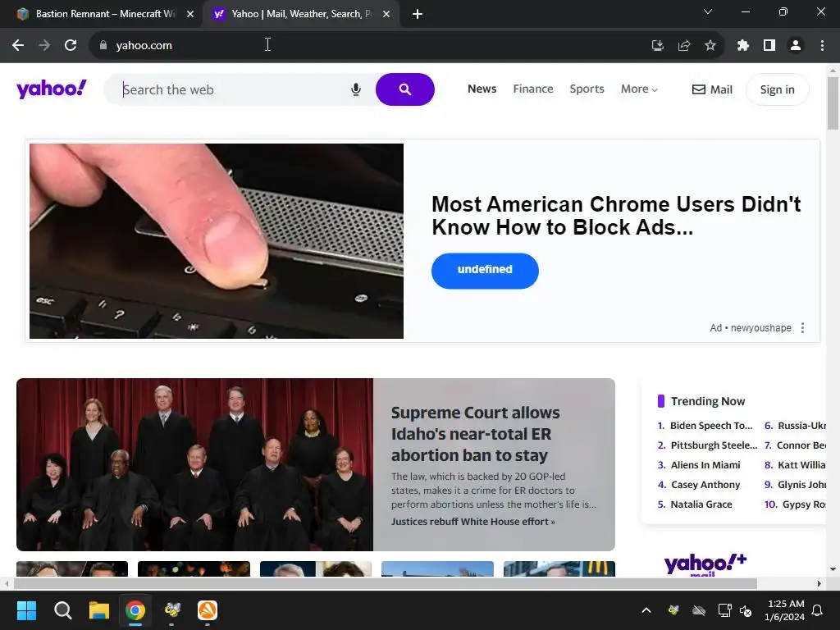This screenshot has width=840, height=630.
Task: Open File Explorer from the taskbar
Action: 99,610
